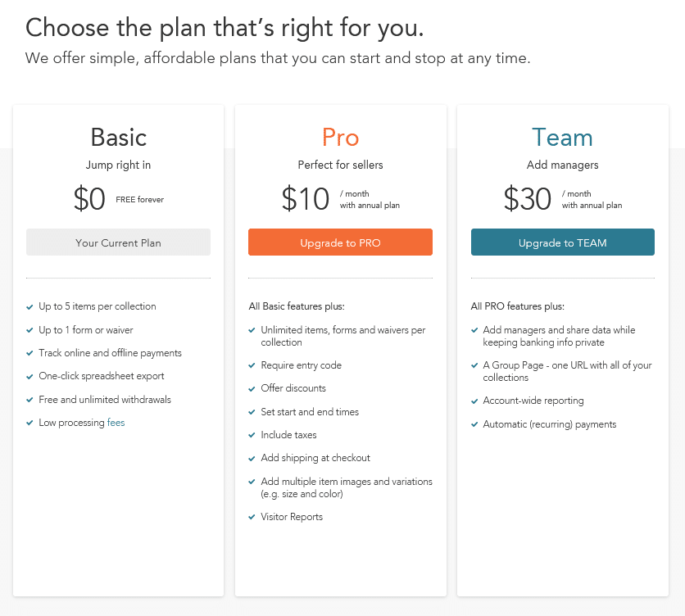Click checkmark beside Account-wide reporting

pyautogui.click(x=474, y=401)
